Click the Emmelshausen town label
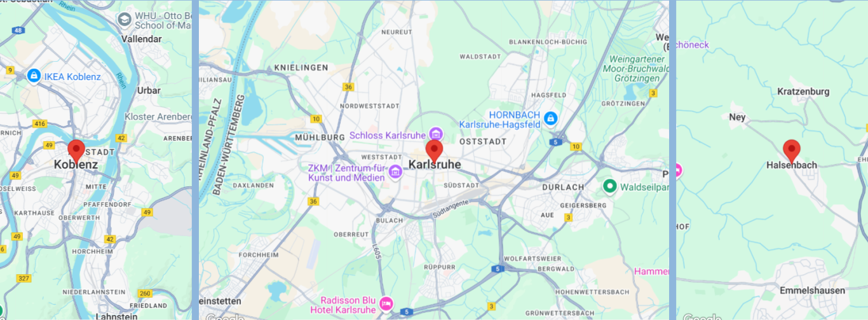This screenshot has height=320, width=868. (813, 291)
